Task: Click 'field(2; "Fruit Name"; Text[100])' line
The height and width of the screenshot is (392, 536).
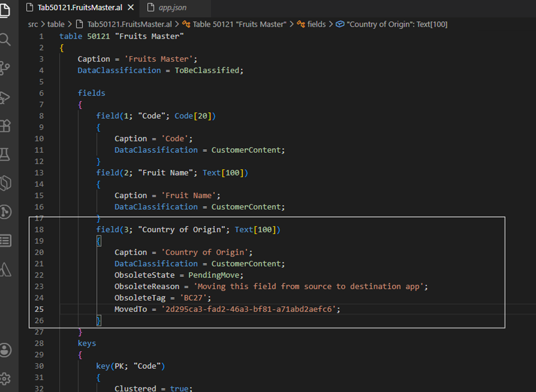Action: point(172,173)
